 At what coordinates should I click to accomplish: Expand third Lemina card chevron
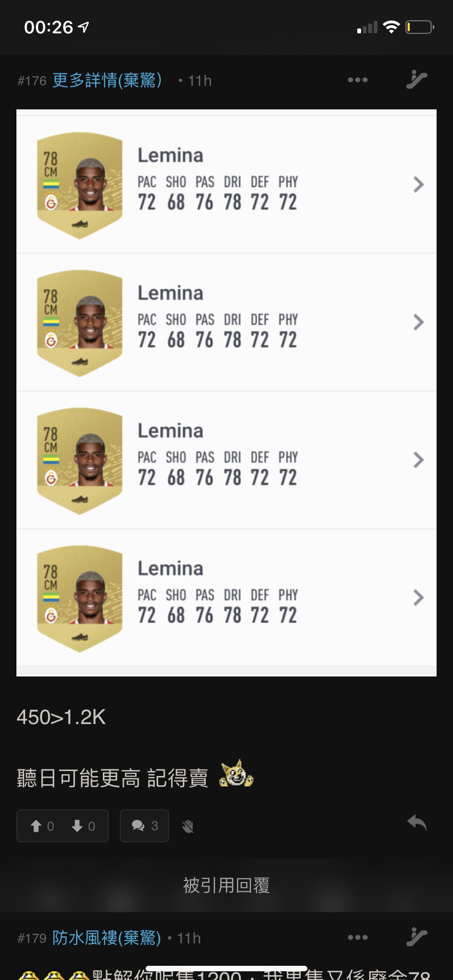click(x=419, y=460)
